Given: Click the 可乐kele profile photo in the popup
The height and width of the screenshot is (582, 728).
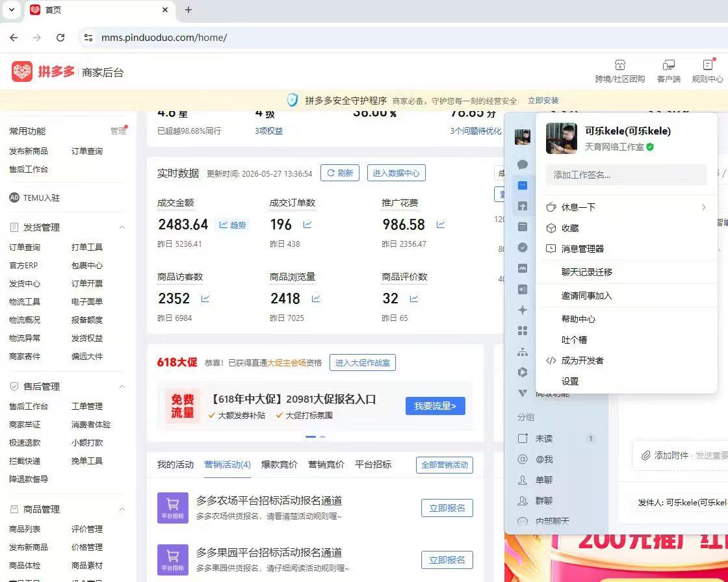Looking at the screenshot, I should 562,138.
